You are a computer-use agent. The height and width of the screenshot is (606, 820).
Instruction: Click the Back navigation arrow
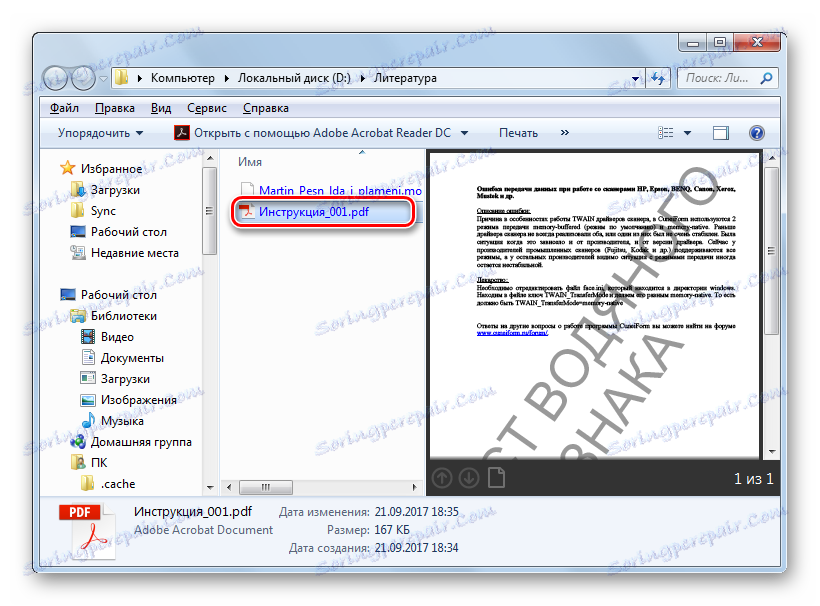click(x=55, y=78)
